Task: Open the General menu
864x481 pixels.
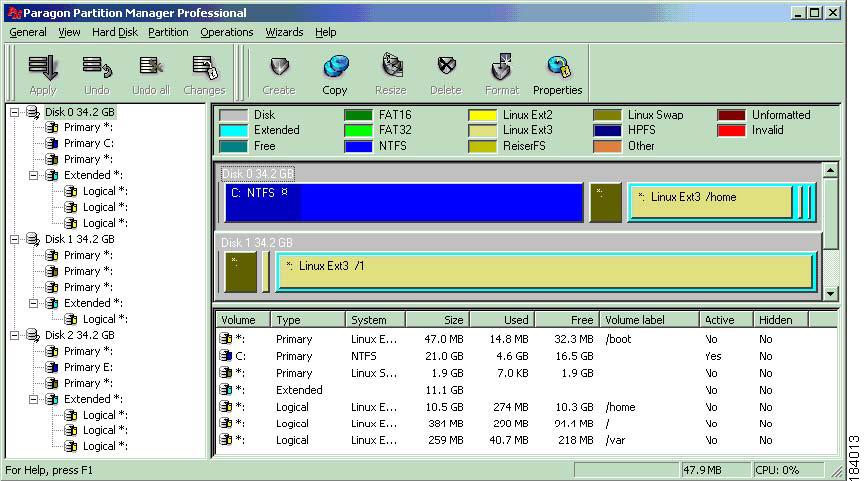Action: pyautogui.click(x=28, y=33)
